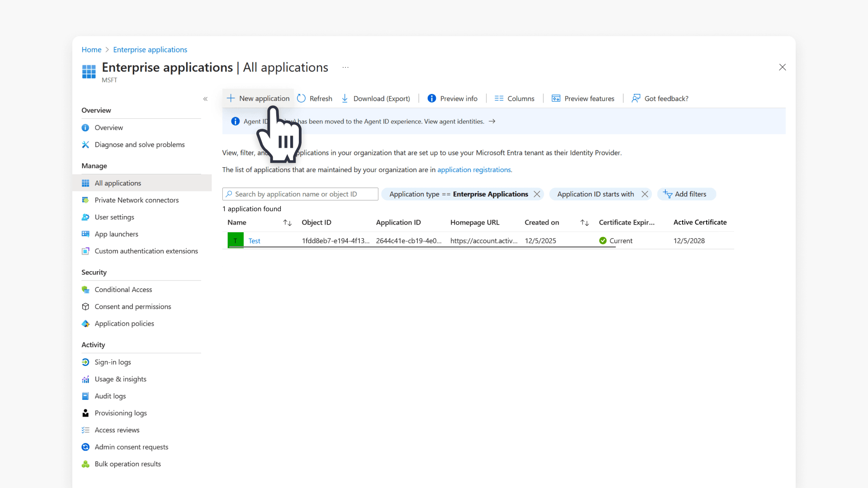This screenshot has height=488, width=868.
Task: Open the Add filters picker
Action: click(x=687, y=194)
